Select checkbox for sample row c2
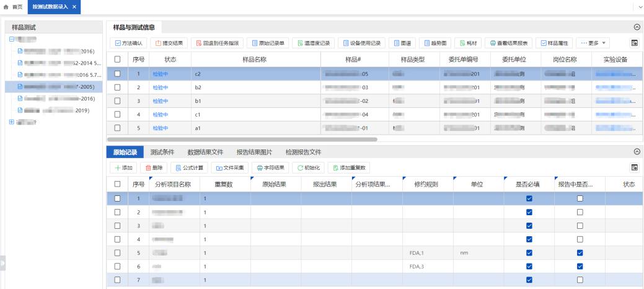Screen dimensions: 644x289 click(x=117, y=74)
